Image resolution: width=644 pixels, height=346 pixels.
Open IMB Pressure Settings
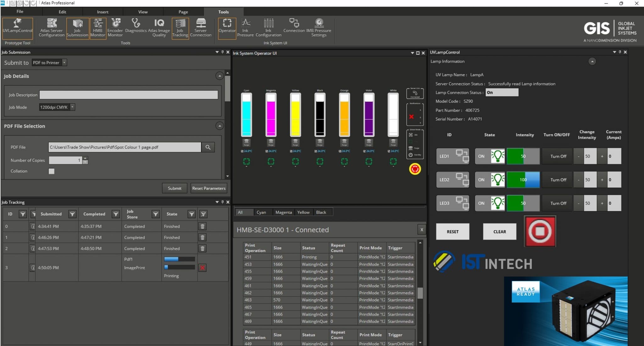[319, 28]
